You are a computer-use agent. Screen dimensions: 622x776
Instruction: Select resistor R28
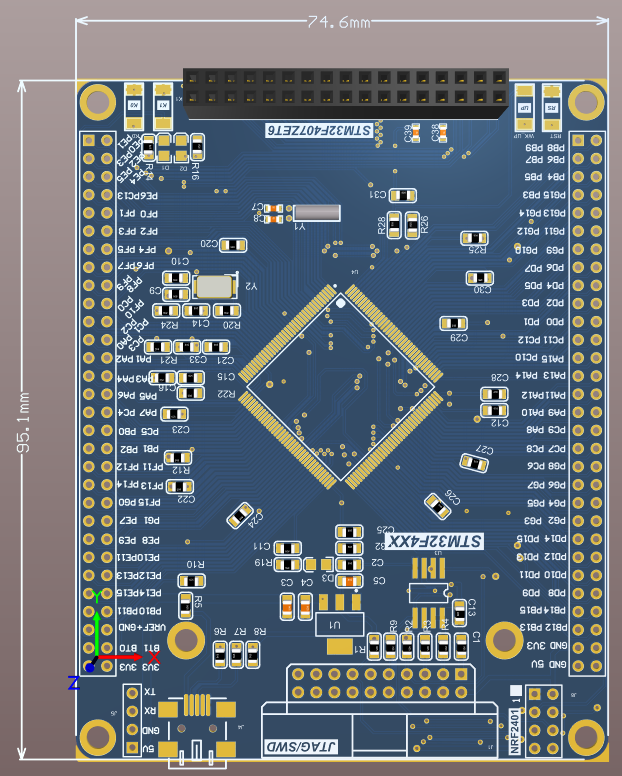click(394, 225)
